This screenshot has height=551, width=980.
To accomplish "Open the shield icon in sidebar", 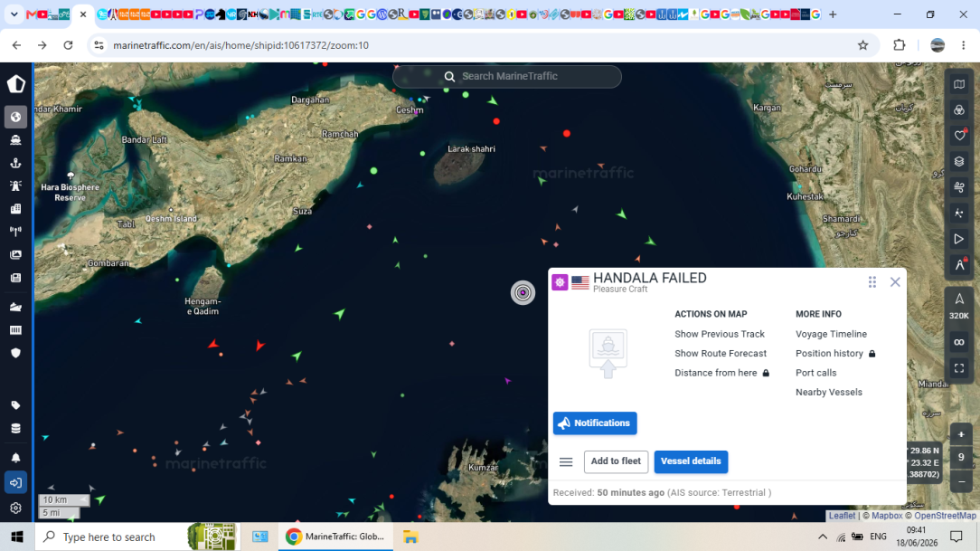I will 15,353.
